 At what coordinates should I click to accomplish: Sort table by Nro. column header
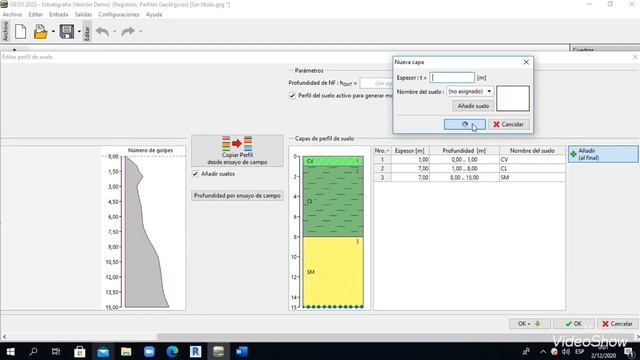tap(382, 151)
